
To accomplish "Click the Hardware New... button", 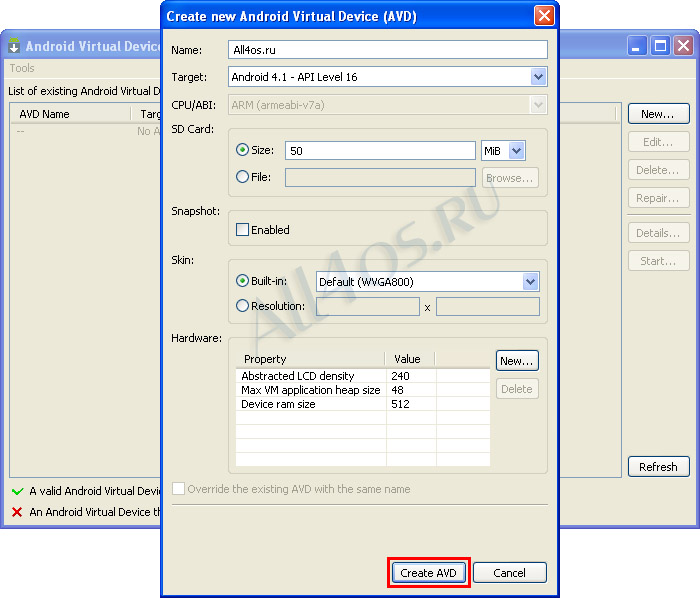I will pos(517,361).
